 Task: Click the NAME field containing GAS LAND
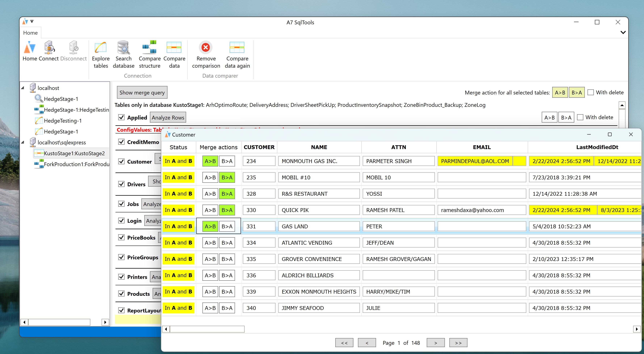point(319,226)
